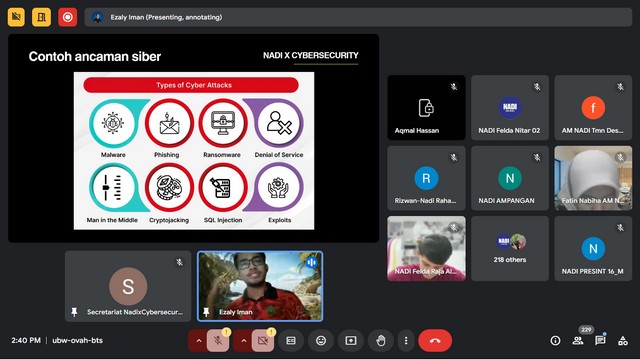Toggle the disabled camera button
Viewport: 640px width, 360px height.
click(263, 340)
